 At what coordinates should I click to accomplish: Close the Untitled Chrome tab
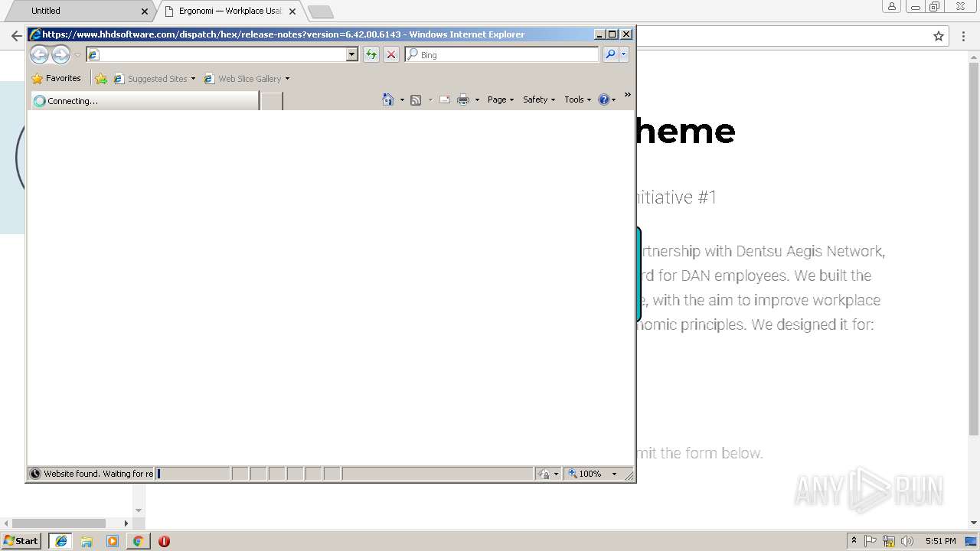(x=145, y=11)
